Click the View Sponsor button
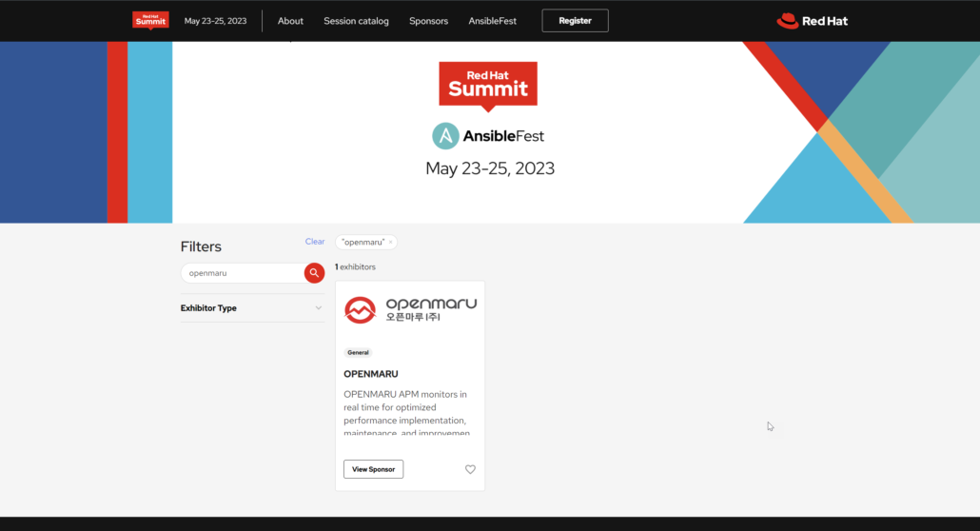 [x=373, y=469]
